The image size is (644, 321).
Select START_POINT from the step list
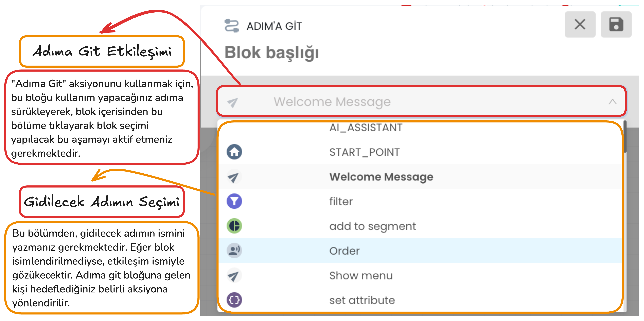tap(420, 152)
